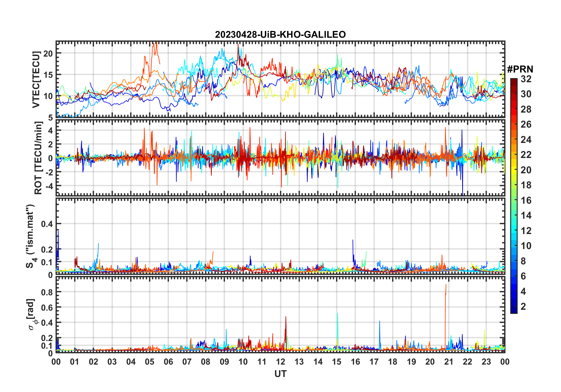Image resolution: width=561 pixels, height=392 pixels.
Task: Click the plot title 20230428-UiB-KHO-GALILEO
Action: [280, 34]
